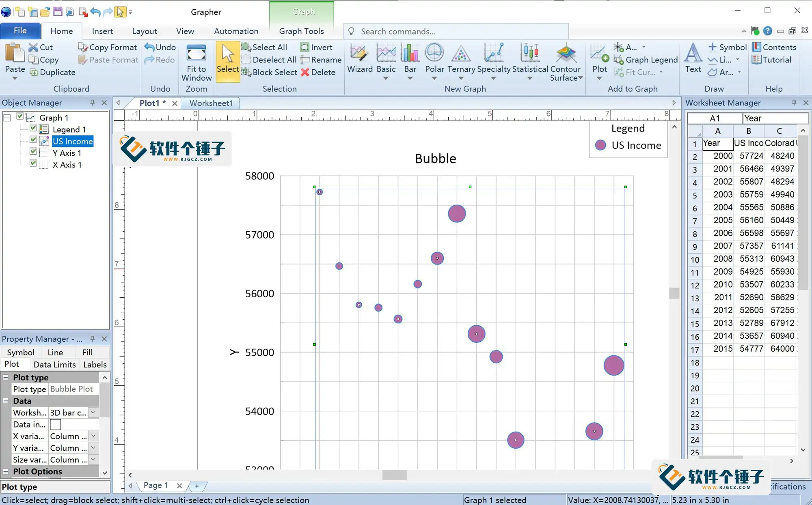Select the US Income legend purple swatch
Viewport: 812px width, 505px height.
(x=600, y=145)
